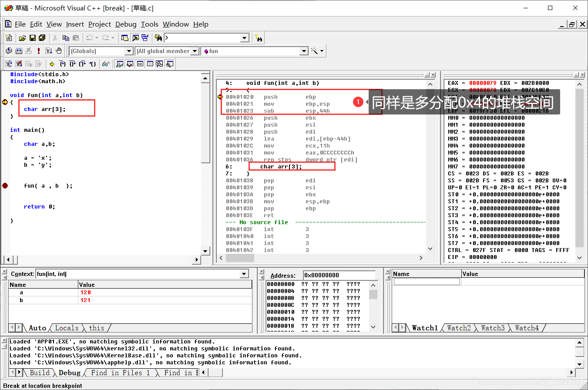Toggle the Memory window
This screenshot has height=390, width=588.
click(x=150, y=64)
